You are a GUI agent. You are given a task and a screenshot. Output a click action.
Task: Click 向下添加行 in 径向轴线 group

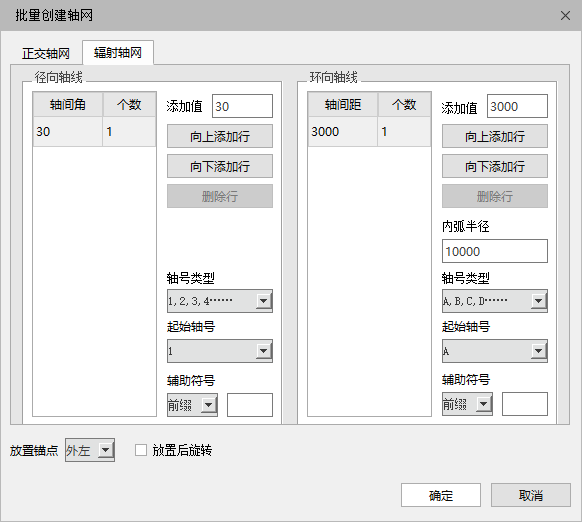click(220, 166)
